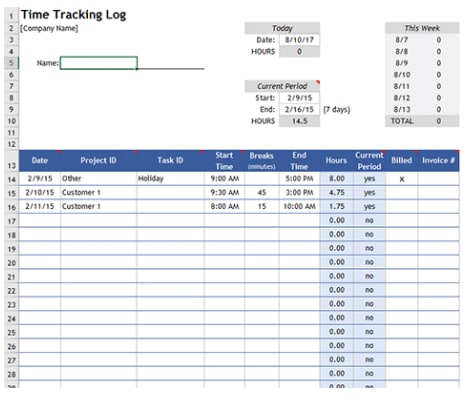
Task: Select the 15 minutes breaks cell
Action: (x=262, y=207)
